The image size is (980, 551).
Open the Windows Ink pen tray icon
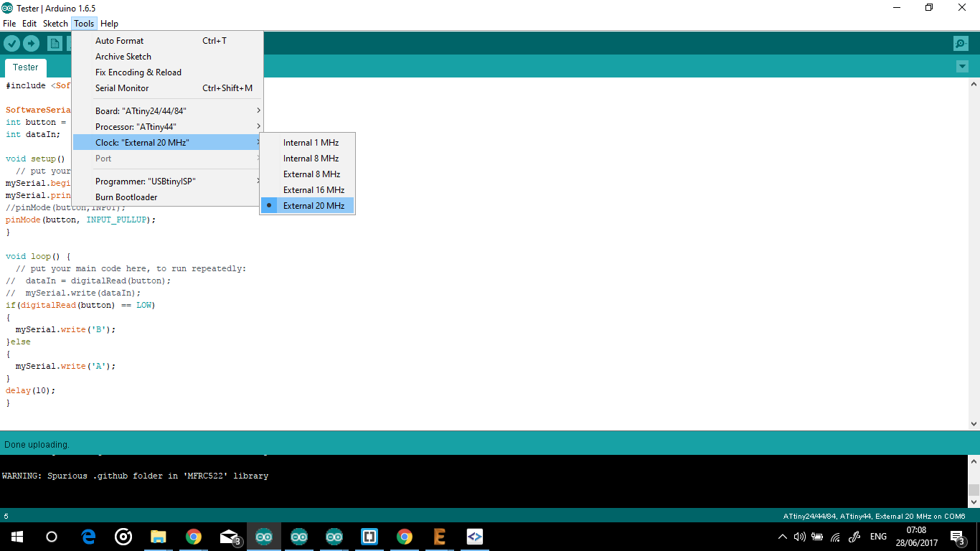tap(854, 537)
